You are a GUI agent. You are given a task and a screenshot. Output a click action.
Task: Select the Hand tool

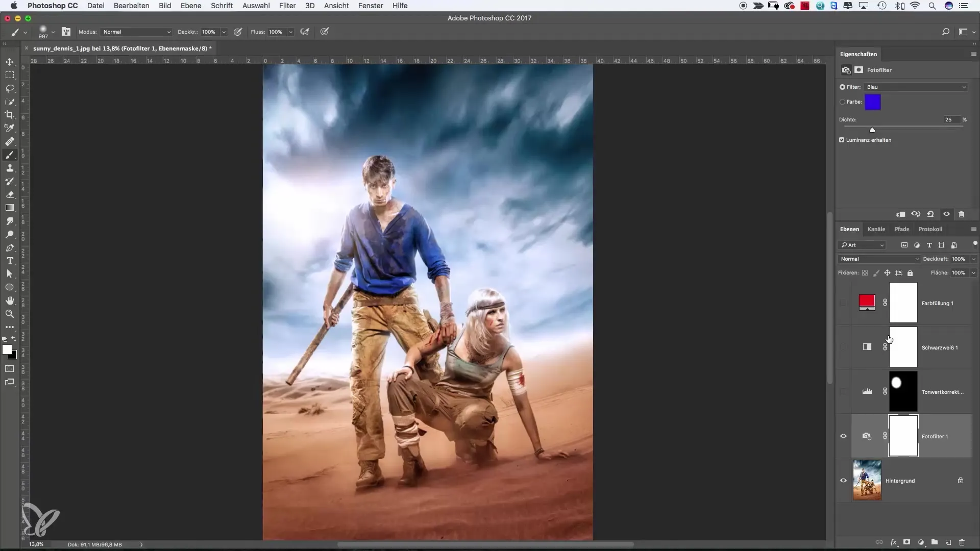click(x=10, y=300)
